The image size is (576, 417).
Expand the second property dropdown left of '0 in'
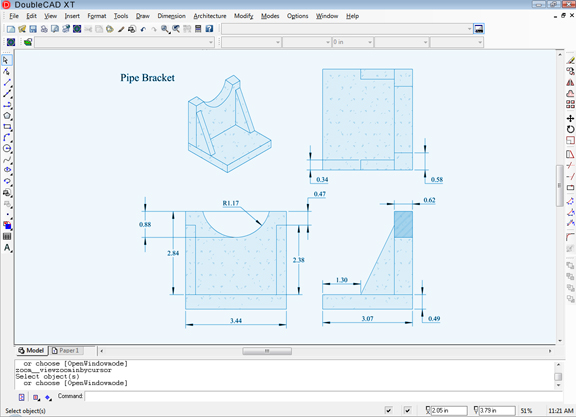tap(307, 42)
